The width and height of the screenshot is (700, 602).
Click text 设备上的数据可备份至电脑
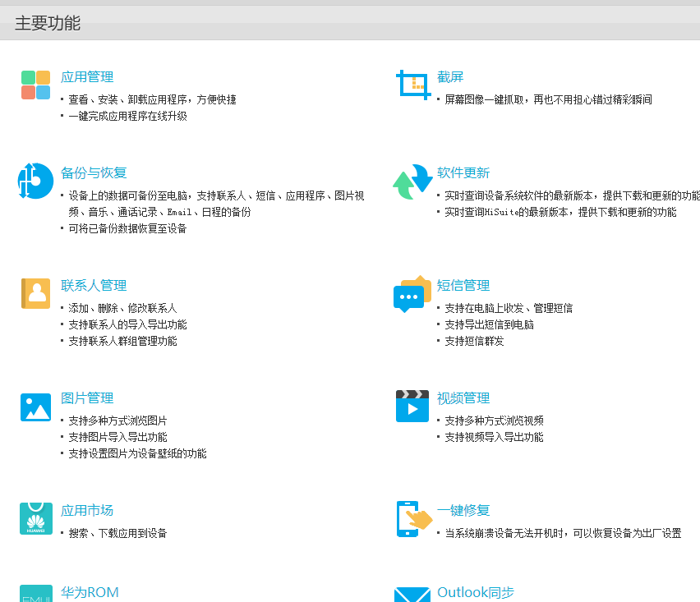click(127, 195)
